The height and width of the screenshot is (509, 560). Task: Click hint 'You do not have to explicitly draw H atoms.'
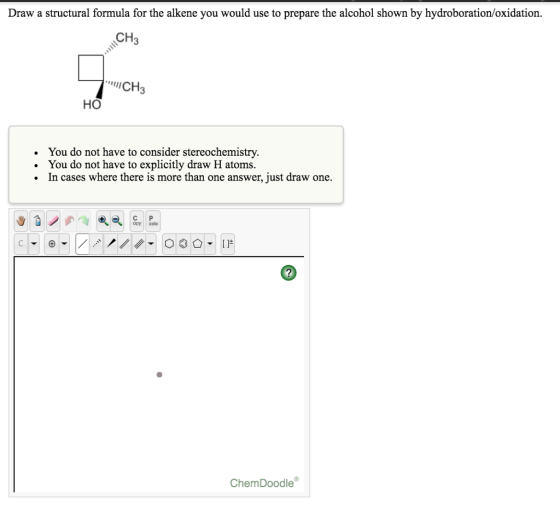152,164
